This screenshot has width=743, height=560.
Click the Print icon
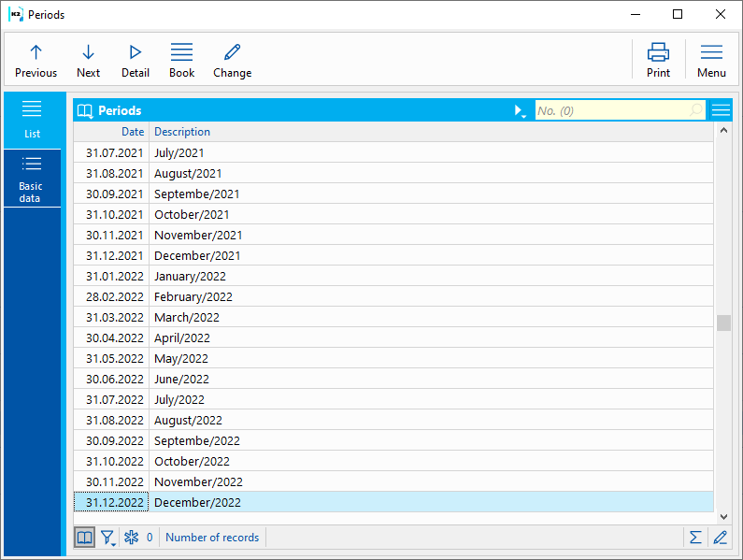click(x=658, y=61)
